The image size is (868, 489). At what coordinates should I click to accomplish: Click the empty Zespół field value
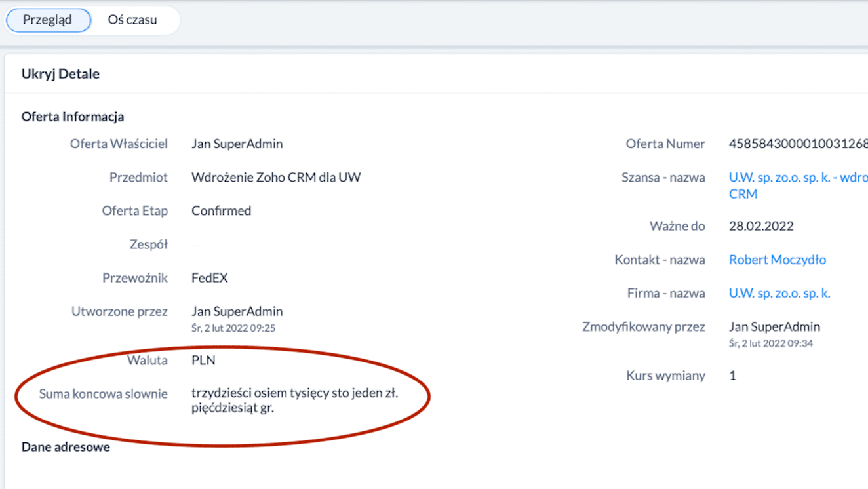[198, 244]
